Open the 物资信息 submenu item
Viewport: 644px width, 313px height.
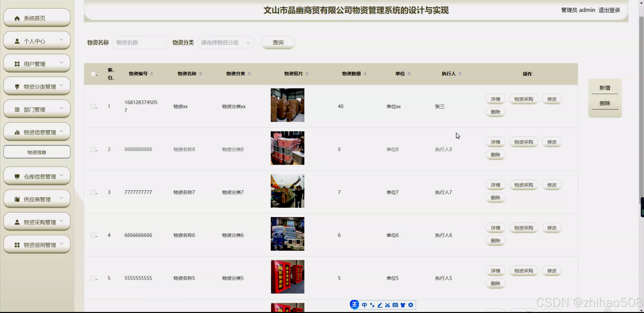(37, 152)
